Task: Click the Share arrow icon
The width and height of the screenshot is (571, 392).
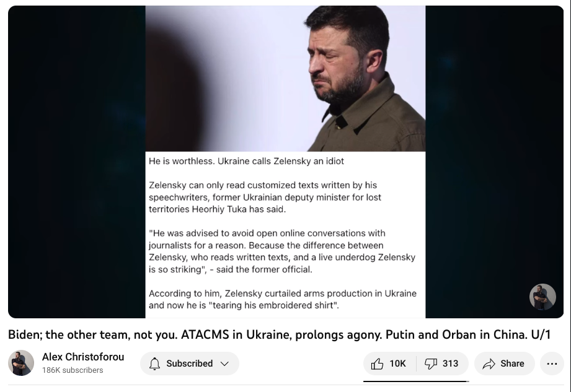Action: 489,364
